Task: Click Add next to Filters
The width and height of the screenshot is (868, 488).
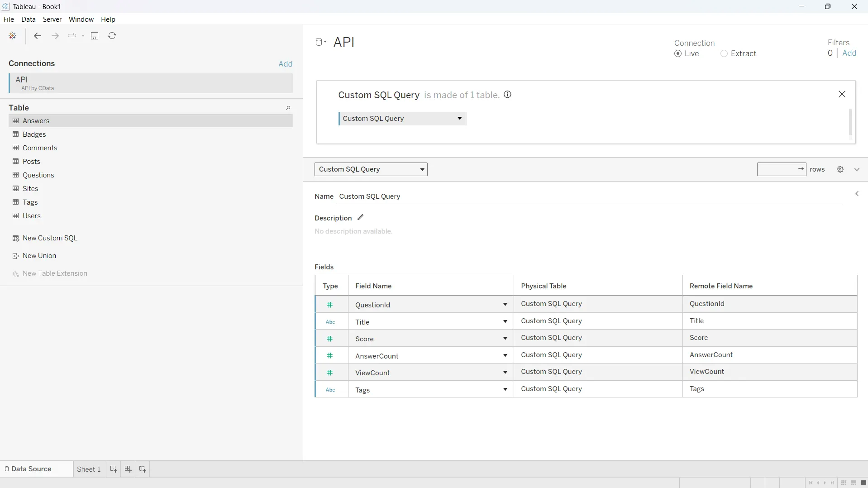Action: click(x=849, y=53)
